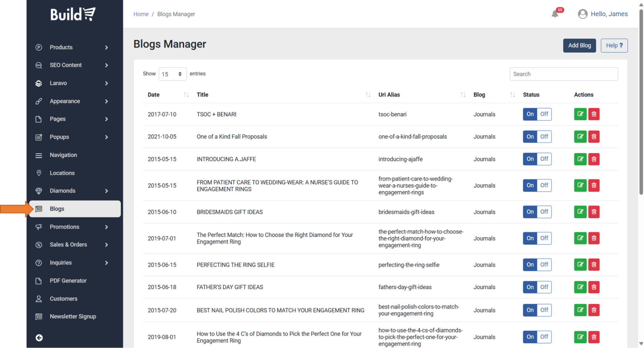This screenshot has width=644, height=348.
Task: Set TSOC + BENARI status to On
Action: [x=530, y=114]
